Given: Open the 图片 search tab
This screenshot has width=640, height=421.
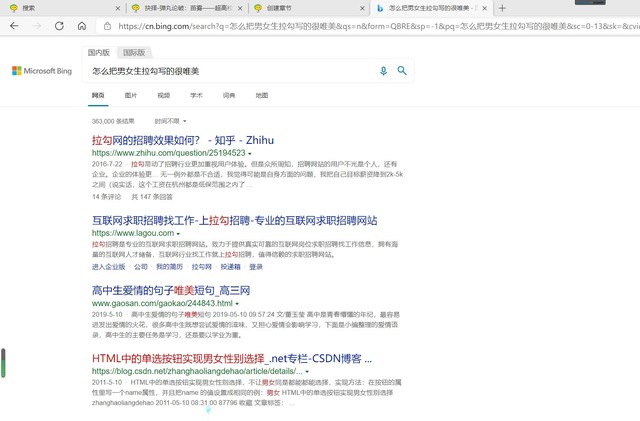Looking at the screenshot, I should pos(131,95).
